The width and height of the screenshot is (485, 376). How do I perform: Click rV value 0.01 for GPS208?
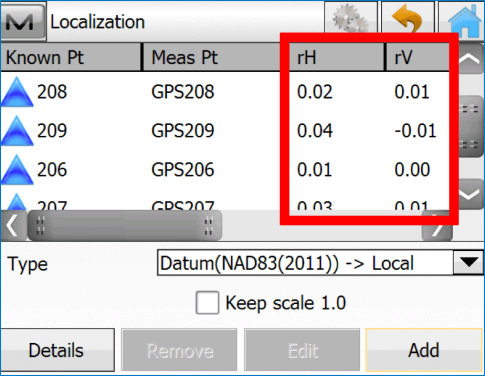tap(412, 92)
